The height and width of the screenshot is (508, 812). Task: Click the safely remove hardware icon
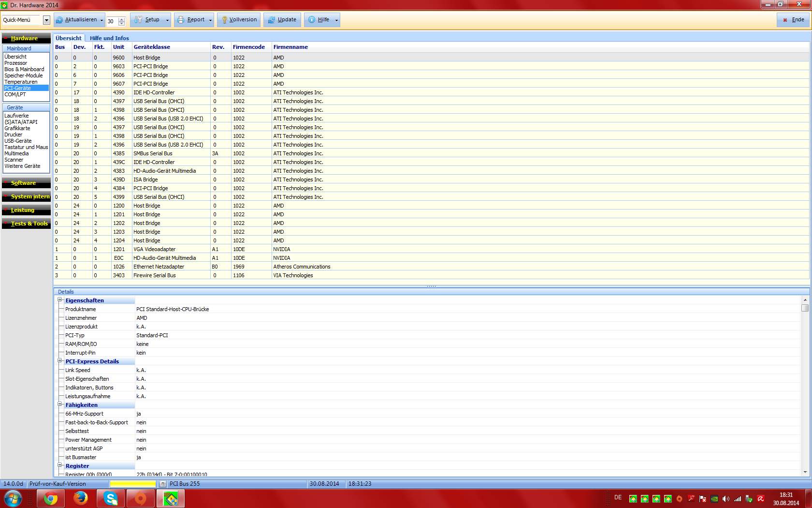749,499
